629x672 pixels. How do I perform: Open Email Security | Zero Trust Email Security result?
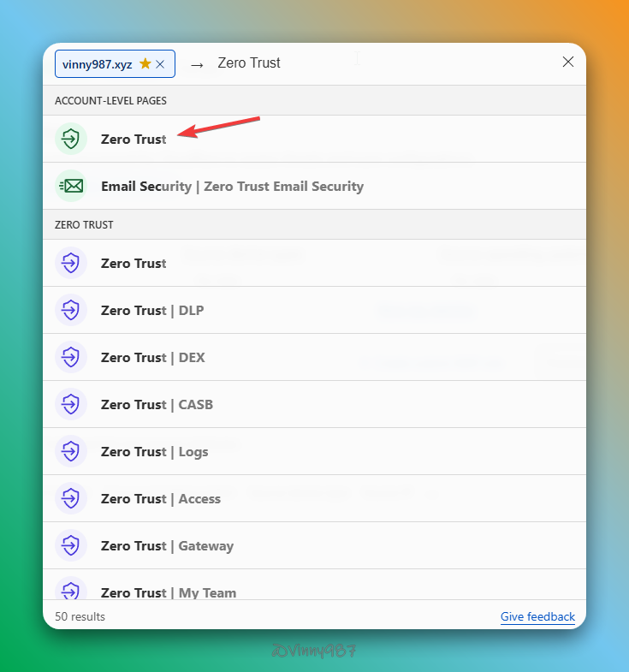232,186
